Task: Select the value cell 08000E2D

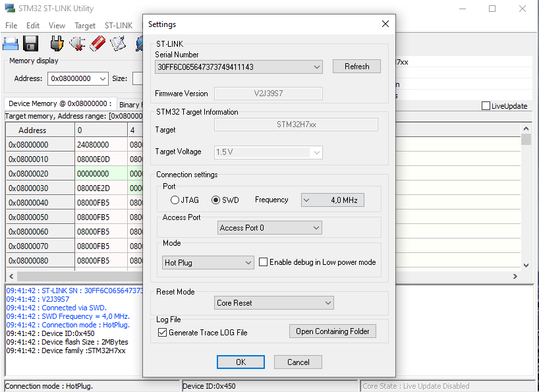Action: point(101,188)
